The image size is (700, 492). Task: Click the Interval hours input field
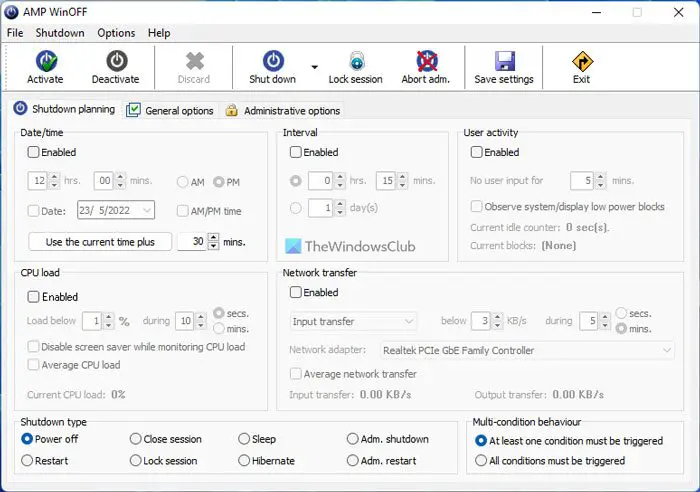(321, 181)
